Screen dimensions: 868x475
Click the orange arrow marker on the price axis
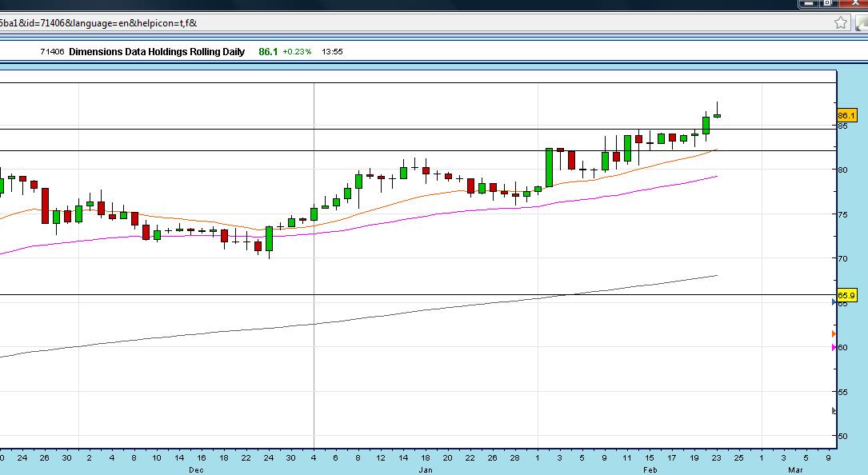[834, 333]
